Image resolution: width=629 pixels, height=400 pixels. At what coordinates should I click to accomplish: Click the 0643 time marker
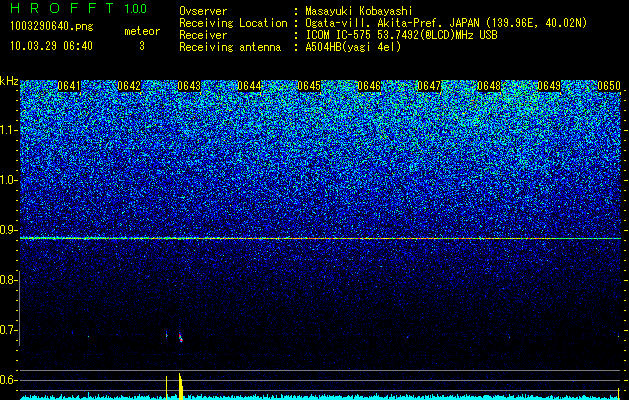(189, 86)
